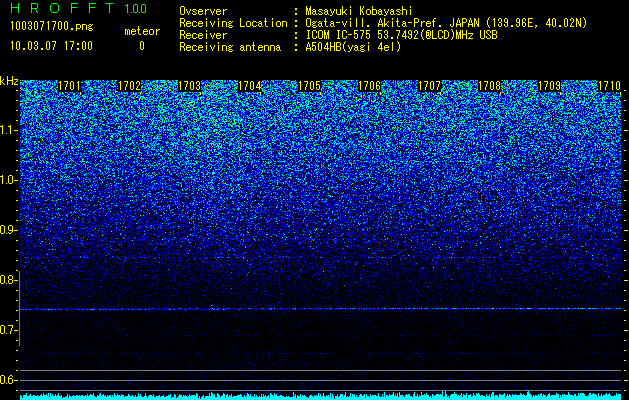
Task: Click the HROFFT 1.0.0 title text
Action: (79, 8)
